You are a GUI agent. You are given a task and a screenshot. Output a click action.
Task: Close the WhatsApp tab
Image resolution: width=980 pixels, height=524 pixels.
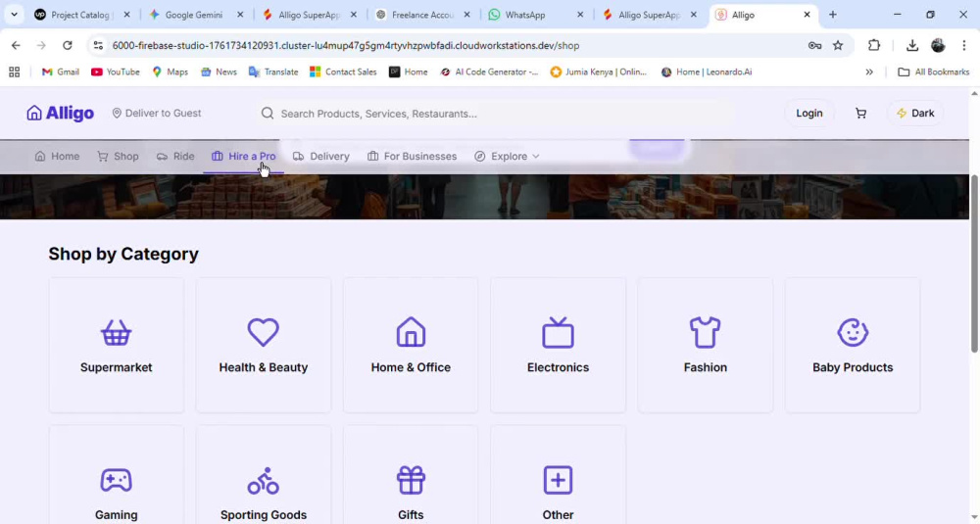click(580, 15)
